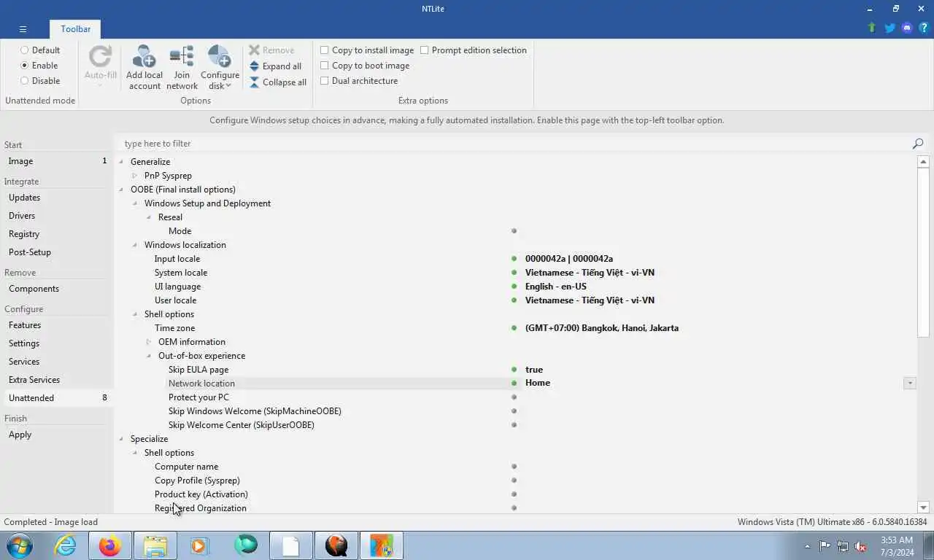This screenshot has height=560, width=934.
Task: Expand the PnP Sysprep node
Action: [135, 176]
